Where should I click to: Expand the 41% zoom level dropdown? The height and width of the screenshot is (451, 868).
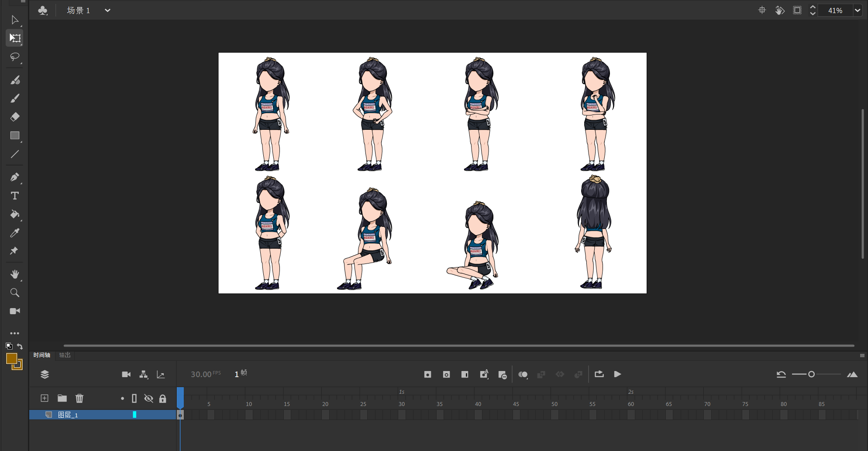tap(858, 10)
